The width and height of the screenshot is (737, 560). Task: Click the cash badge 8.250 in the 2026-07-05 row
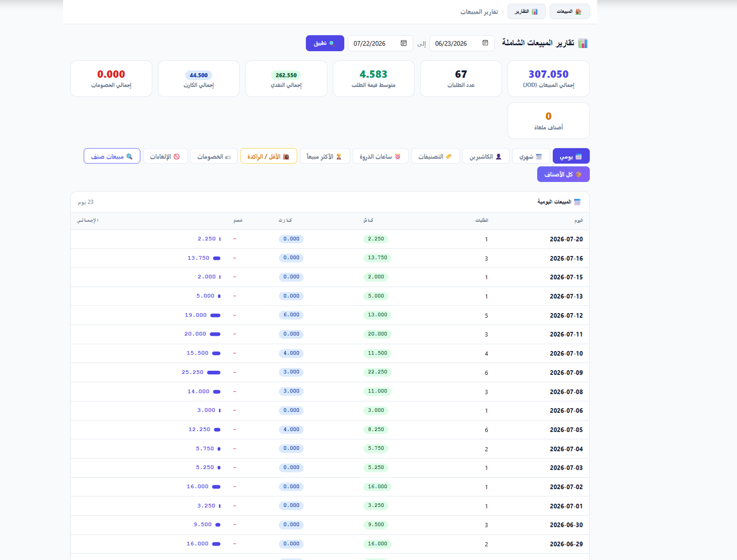[x=376, y=430]
